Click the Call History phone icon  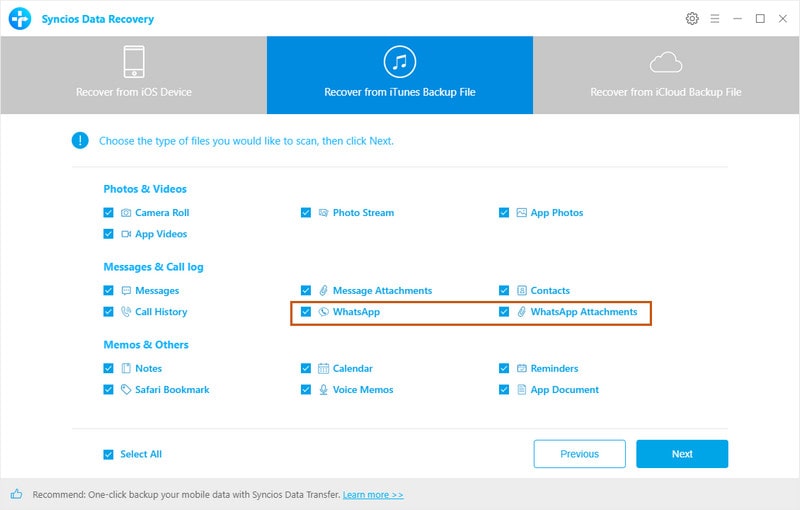126,312
